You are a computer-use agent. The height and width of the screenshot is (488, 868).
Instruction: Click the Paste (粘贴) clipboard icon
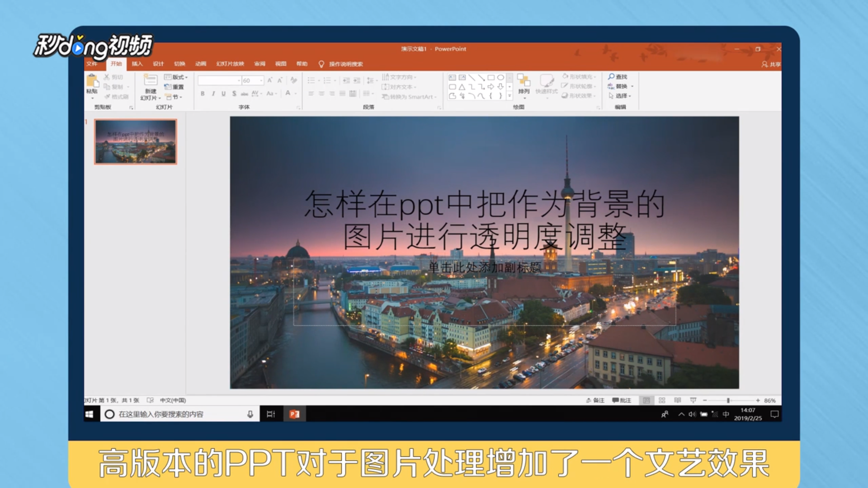click(92, 81)
